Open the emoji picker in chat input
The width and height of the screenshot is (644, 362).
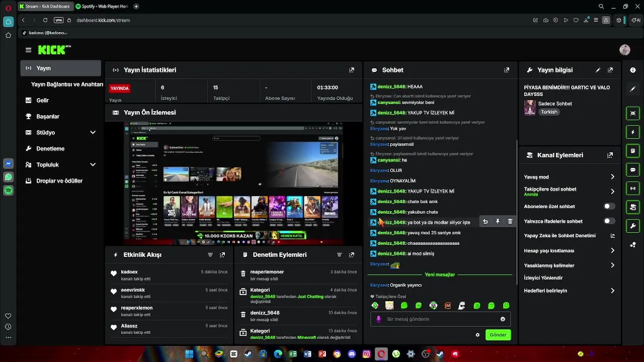(x=503, y=319)
